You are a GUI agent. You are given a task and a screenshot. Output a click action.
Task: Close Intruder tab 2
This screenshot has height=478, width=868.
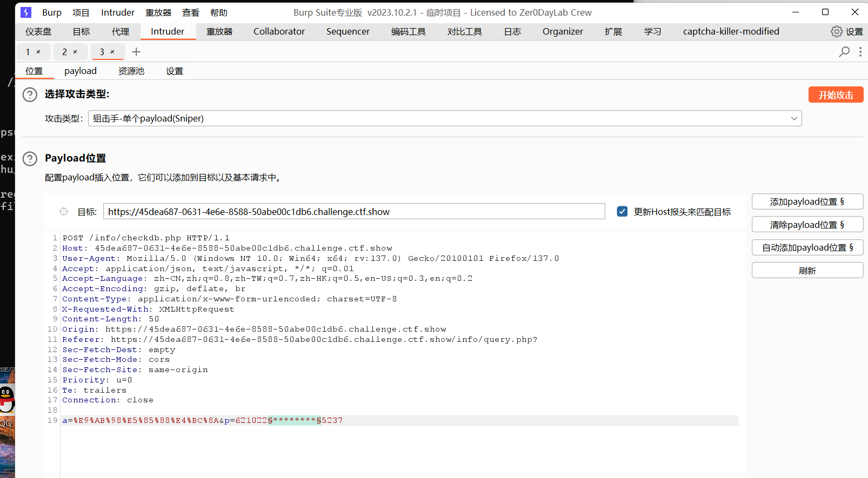[75, 52]
